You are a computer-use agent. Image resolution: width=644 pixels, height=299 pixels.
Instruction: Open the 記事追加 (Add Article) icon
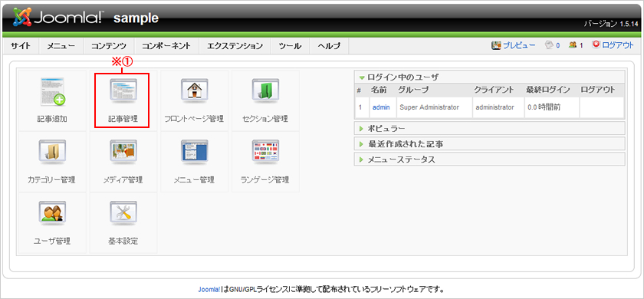[x=52, y=100]
